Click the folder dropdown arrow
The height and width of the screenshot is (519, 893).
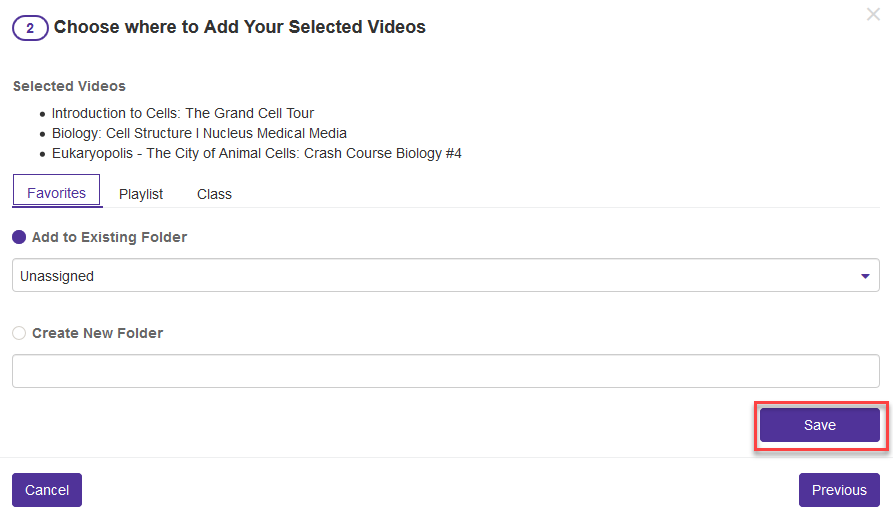[865, 276]
